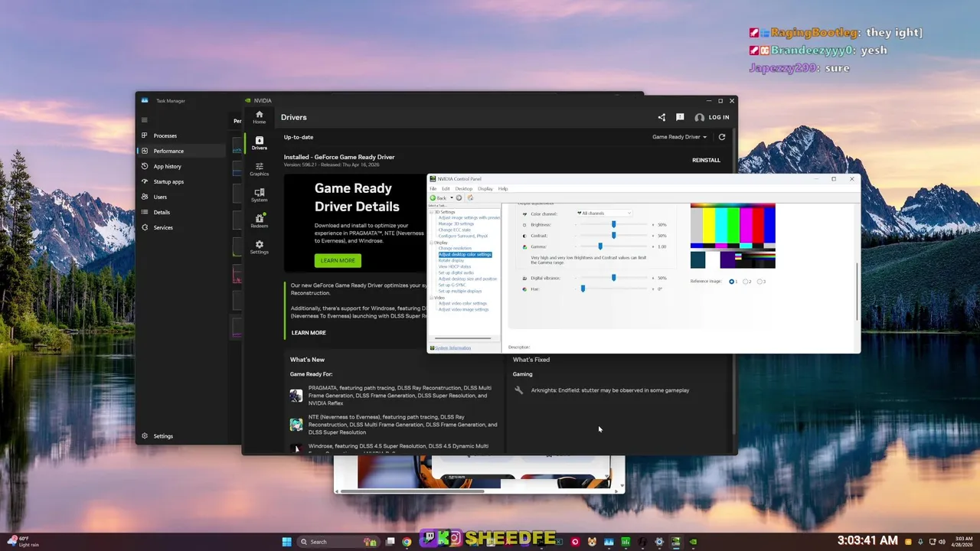Viewport: 980px width, 551px height.
Task: Select reference image 1 radio button
Action: 732,282
